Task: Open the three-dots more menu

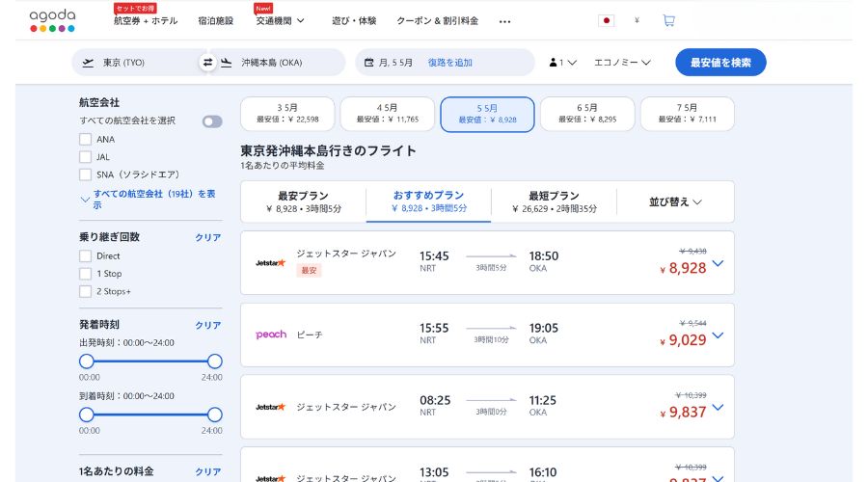Action: pyautogui.click(x=504, y=21)
